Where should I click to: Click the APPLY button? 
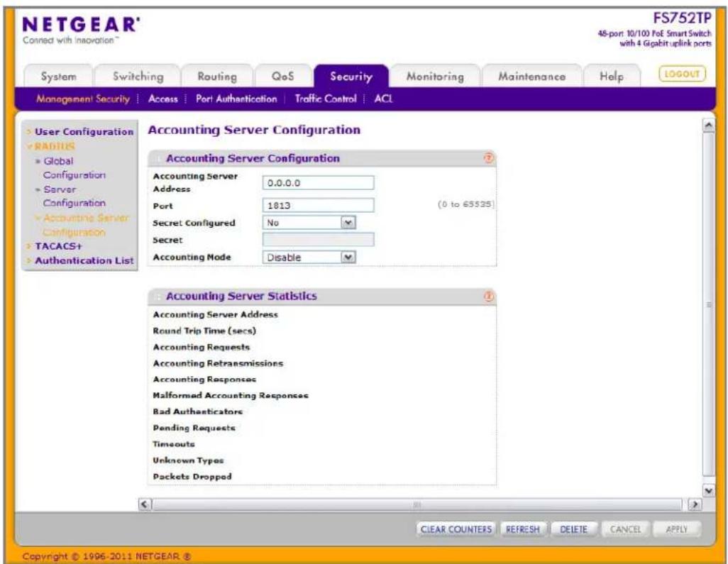(676, 529)
